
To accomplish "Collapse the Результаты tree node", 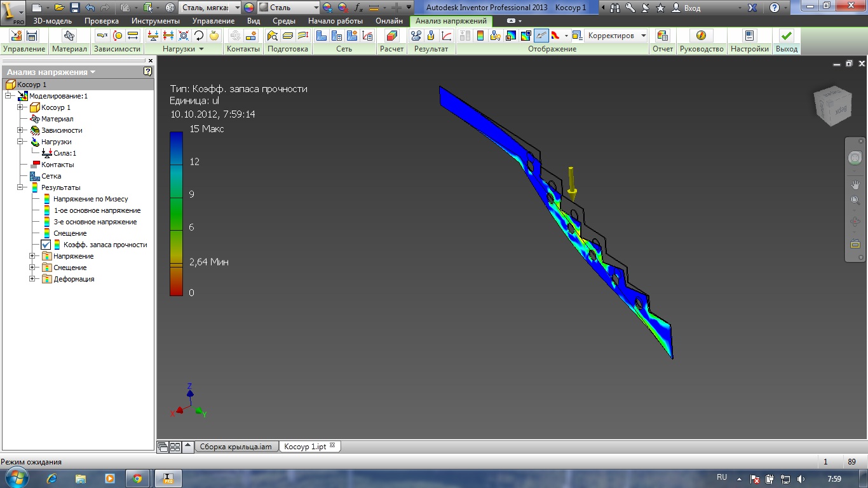I will pos(21,187).
